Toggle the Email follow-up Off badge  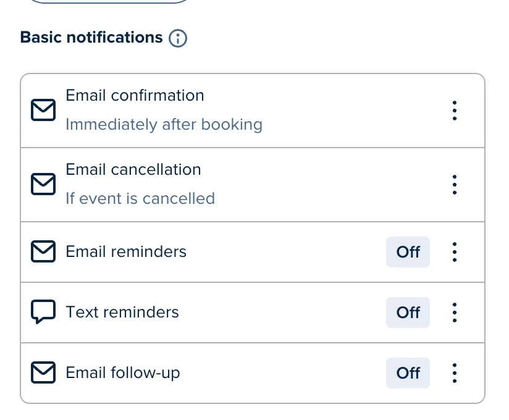tap(408, 373)
